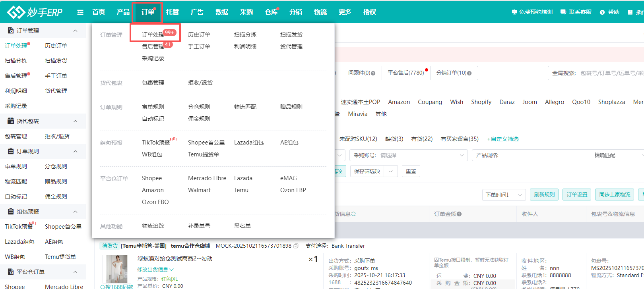Click the 免费预约培训 icon in top bar
Screen dimensions: 644x289
pos(514,12)
